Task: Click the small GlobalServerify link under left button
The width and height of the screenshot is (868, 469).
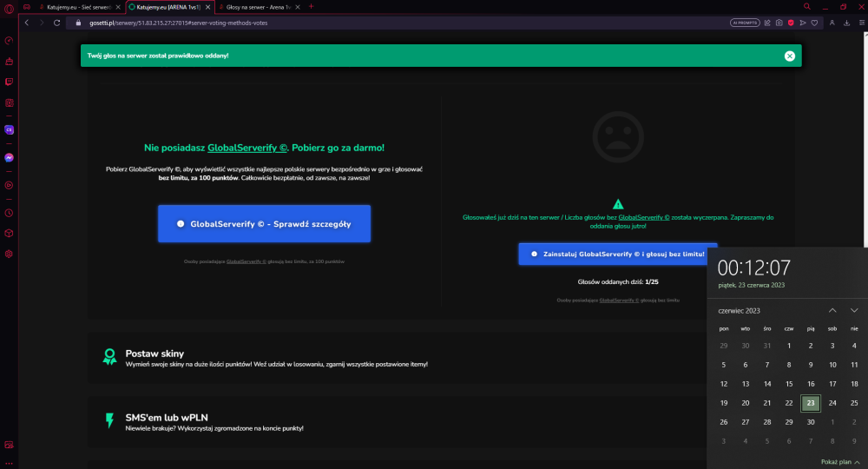Action: (247, 261)
